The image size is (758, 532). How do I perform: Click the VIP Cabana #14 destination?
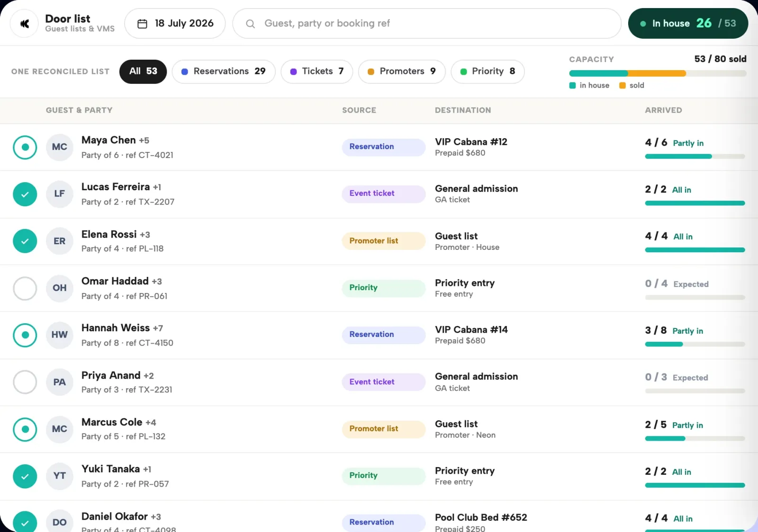click(x=471, y=330)
